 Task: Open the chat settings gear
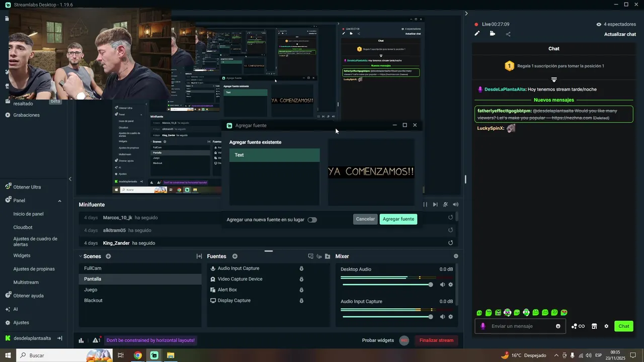[606, 326]
